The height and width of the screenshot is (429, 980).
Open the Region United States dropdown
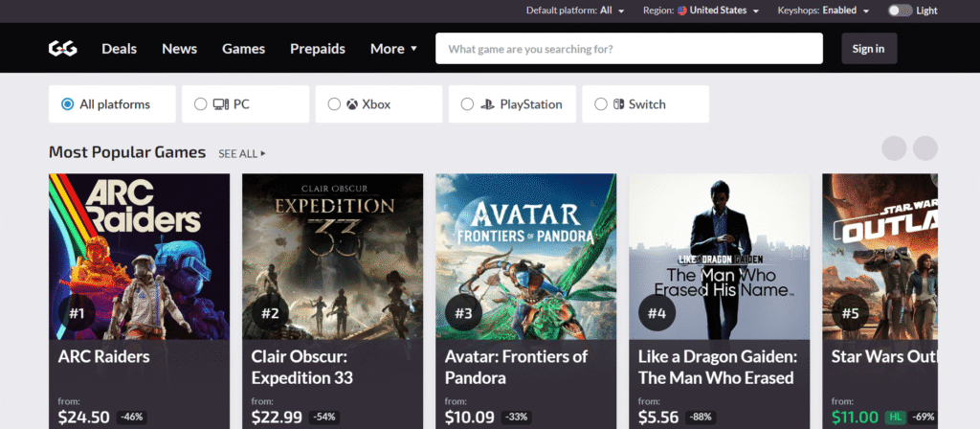coord(702,11)
